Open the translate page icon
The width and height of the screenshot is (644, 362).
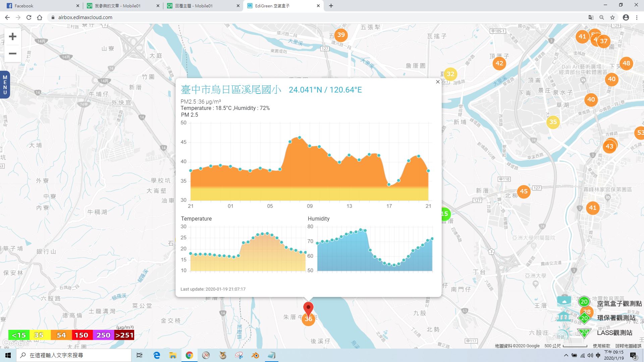591,17
